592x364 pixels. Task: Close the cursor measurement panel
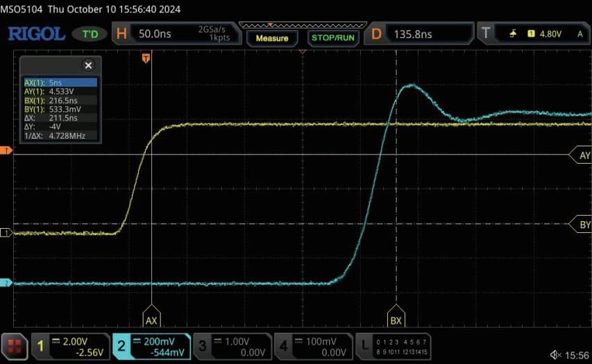pos(88,65)
